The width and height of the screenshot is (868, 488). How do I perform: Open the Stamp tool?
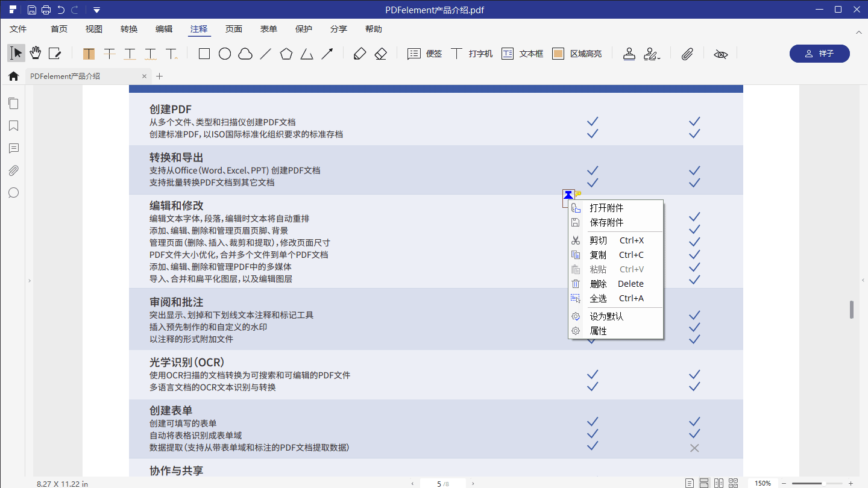tap(630, 54)
